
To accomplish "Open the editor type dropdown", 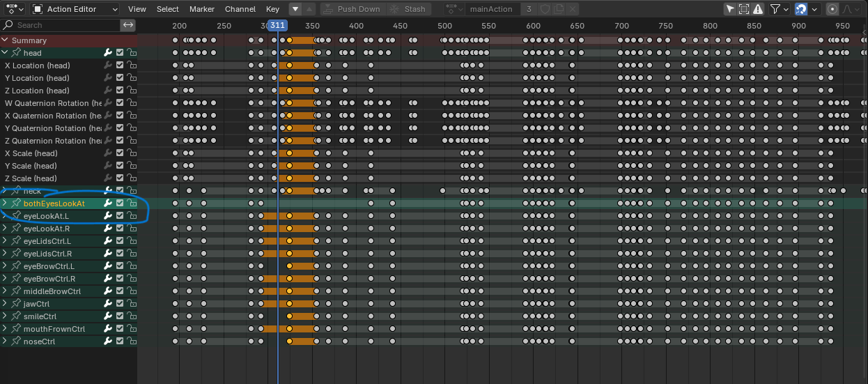I will pyautogui.click(x=14, y=9).
